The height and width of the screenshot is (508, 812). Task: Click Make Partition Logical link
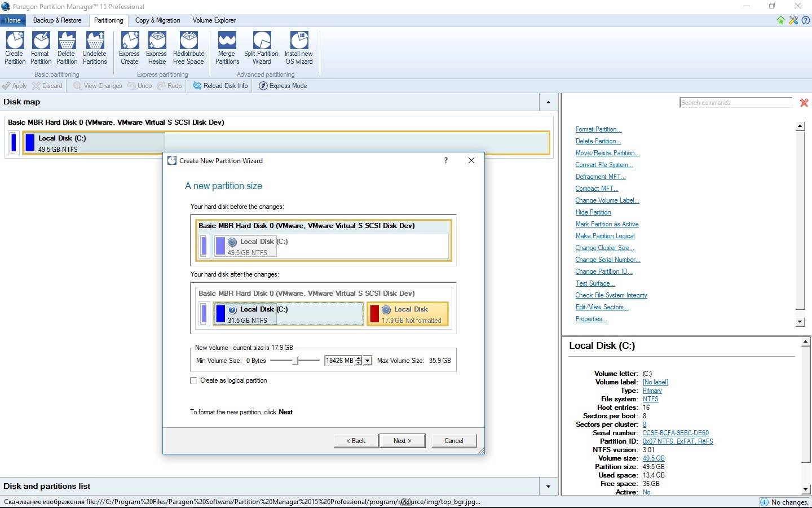click(605, 236)
